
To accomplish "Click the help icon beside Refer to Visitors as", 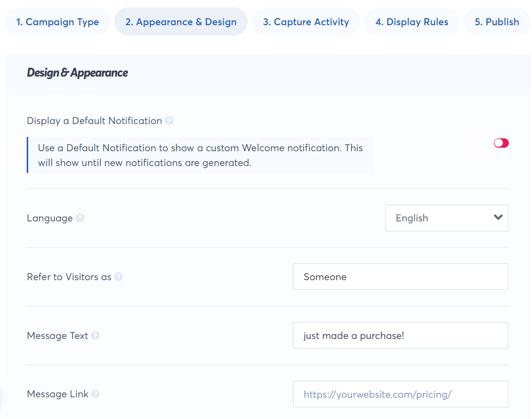I will [x=118, y=277].
